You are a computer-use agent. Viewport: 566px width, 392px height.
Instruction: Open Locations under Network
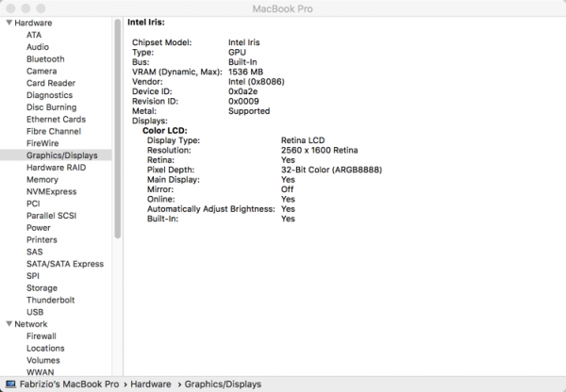click(45, 349)
